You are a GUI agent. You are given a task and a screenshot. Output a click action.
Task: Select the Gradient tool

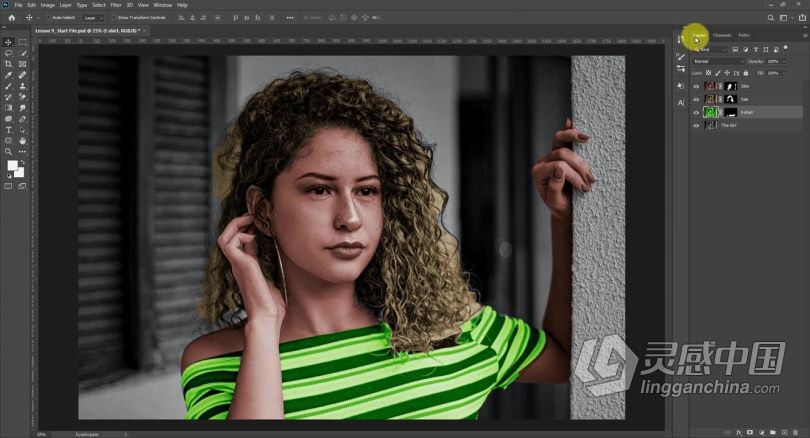(x=8, y=108)
